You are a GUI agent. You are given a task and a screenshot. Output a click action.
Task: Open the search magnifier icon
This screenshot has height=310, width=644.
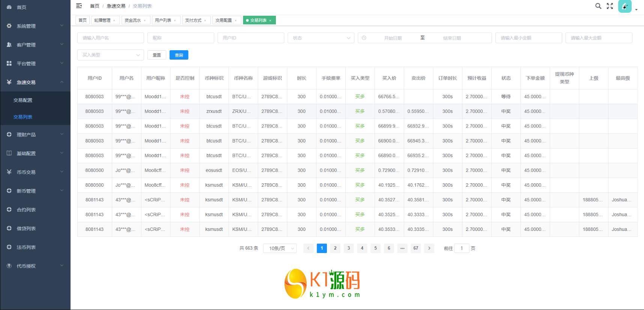(598, 6)
